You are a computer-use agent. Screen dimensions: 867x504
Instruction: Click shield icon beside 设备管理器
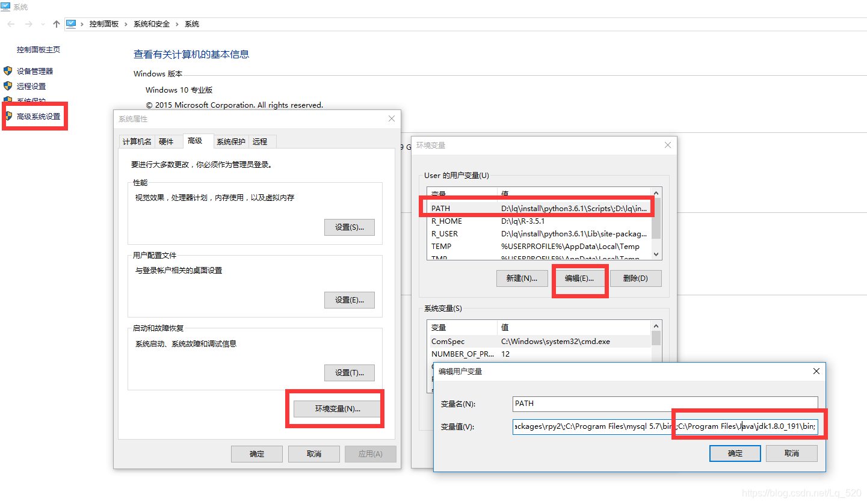pyautogui.click(x=8, y=71)
